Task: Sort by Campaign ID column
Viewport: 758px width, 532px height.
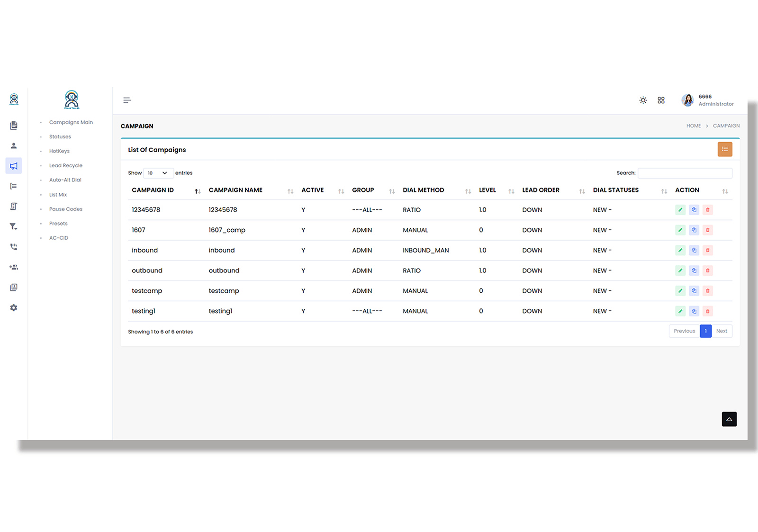Action: click(153, 190)
